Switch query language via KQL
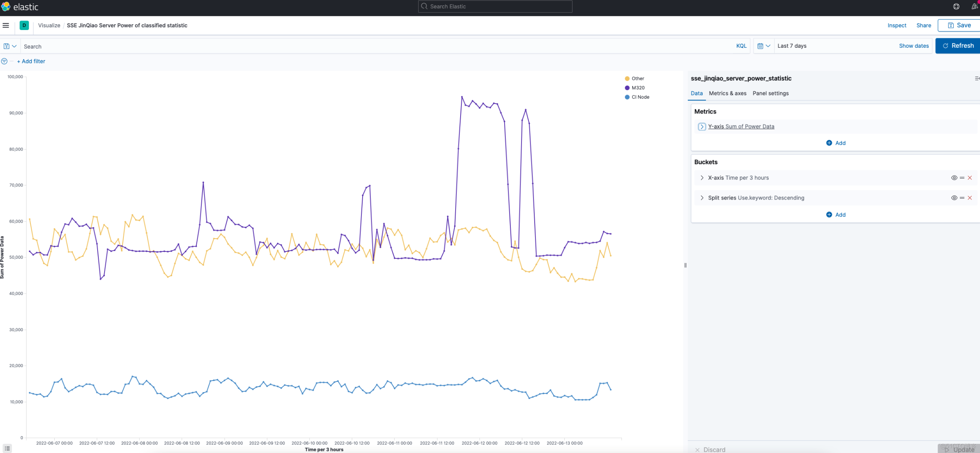The height and width of the screenshot is (453, 980). [741, 46]
